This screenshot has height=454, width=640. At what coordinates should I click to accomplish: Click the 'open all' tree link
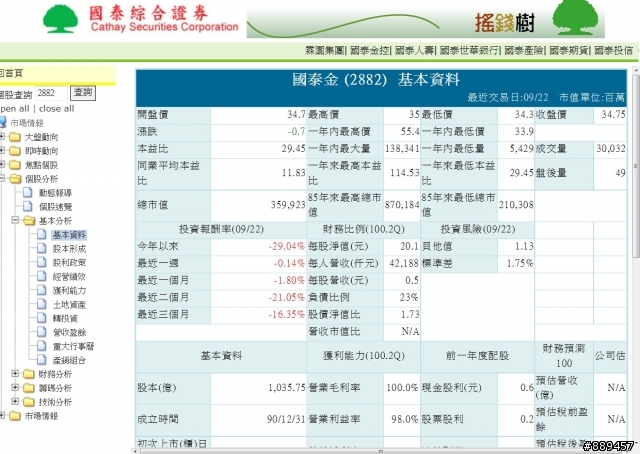[15, 109]
